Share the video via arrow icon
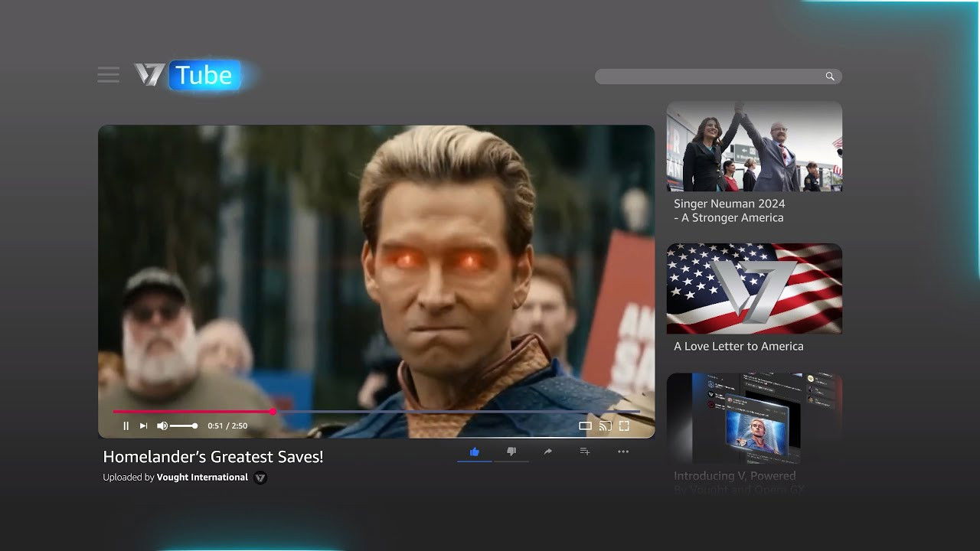The height and width of the screenshot is (551, 980). 548,452
